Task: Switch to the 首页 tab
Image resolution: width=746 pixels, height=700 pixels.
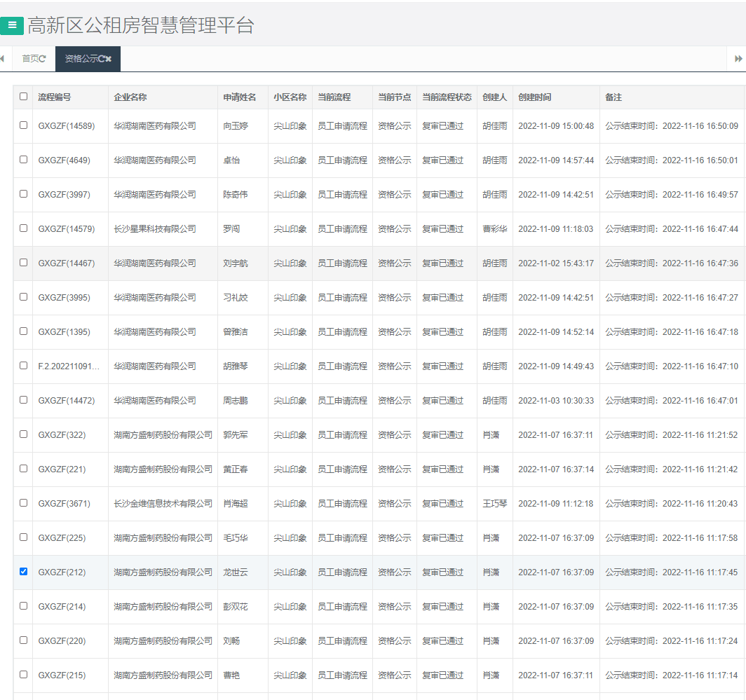Action: pos(30,59)
